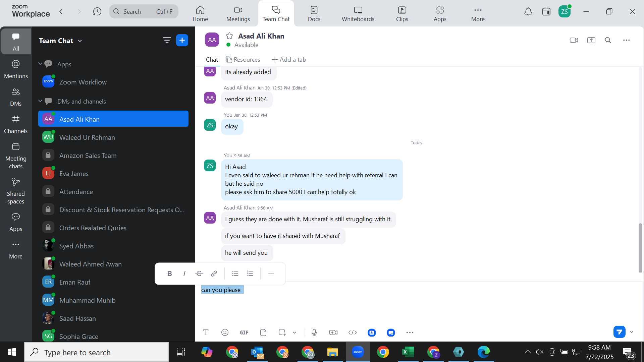Open the Whiteboards tab
This screenshot has height=362, width=644.
click(358, 14)
